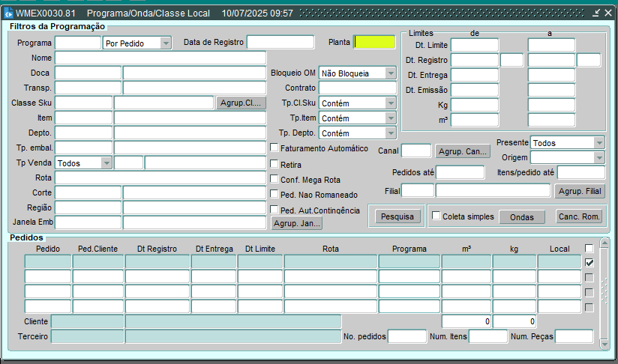Image resolution: width=618 pixels, height=364 pixels.
Task: Click the Item code field
Action: [x=83, y=118]
